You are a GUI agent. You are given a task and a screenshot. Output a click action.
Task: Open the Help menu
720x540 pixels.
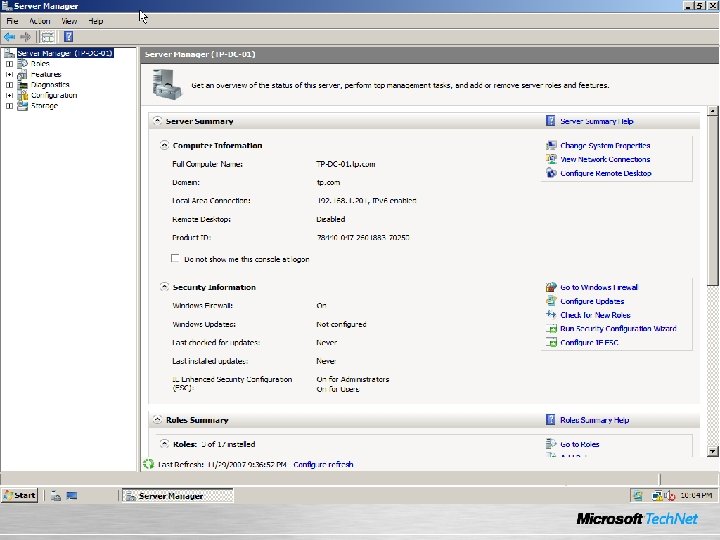[96, 21]
